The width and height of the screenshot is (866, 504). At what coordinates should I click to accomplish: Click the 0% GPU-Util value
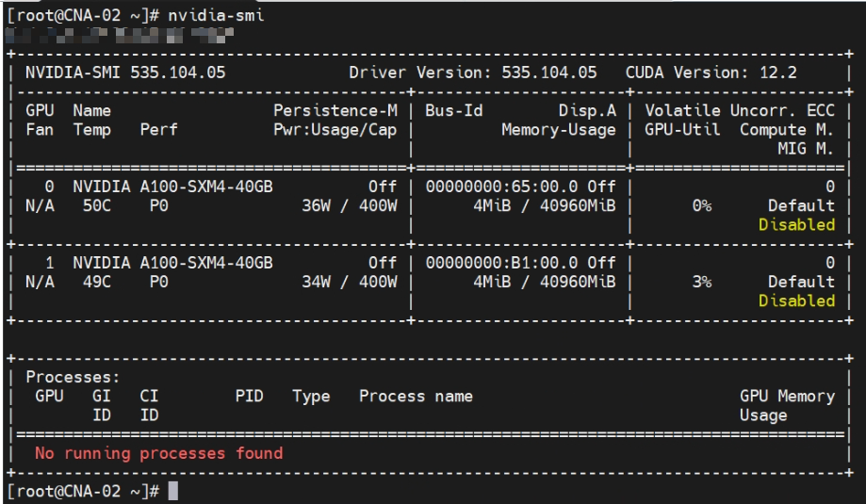tap(702, 206)
